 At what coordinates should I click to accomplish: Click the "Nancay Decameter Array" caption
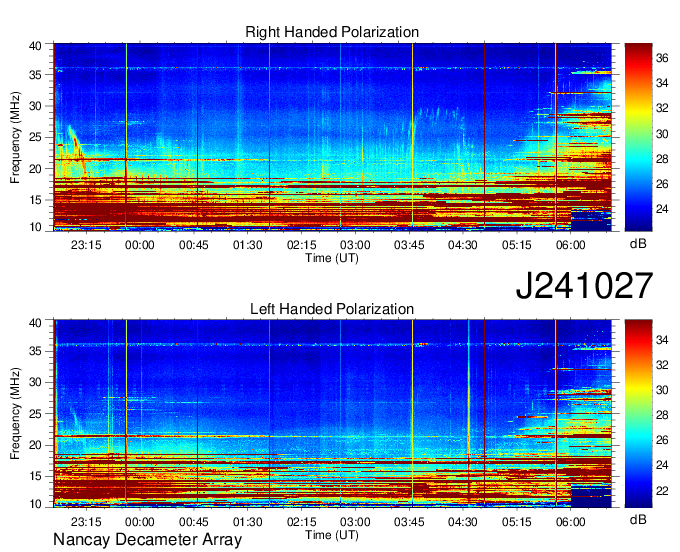[147, 540]
